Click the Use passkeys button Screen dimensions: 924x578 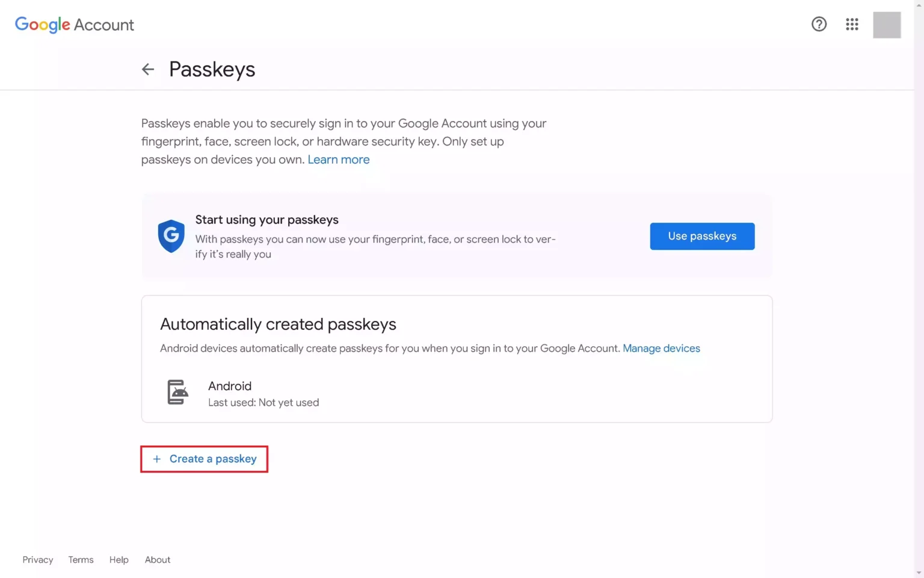702,236
